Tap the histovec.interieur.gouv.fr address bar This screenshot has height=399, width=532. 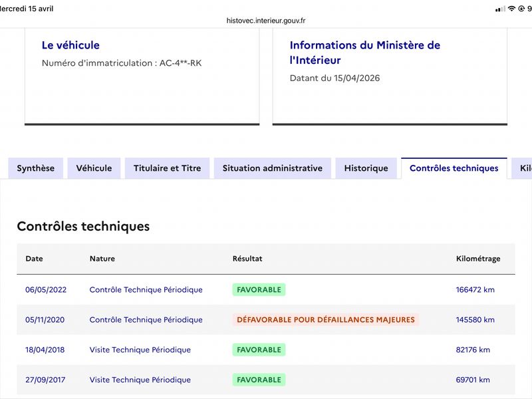pyautogui.click(x=266, y=21)
